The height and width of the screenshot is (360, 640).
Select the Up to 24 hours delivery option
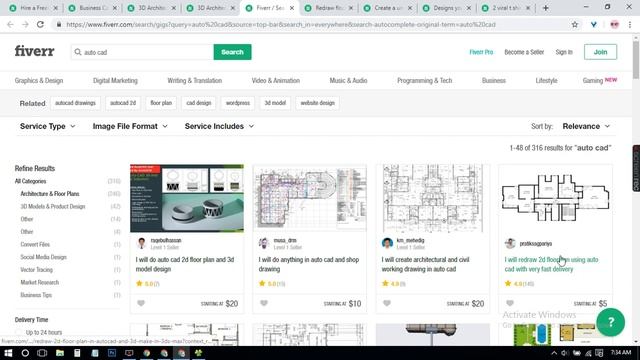pyautogui.click(x=43, y=333)
